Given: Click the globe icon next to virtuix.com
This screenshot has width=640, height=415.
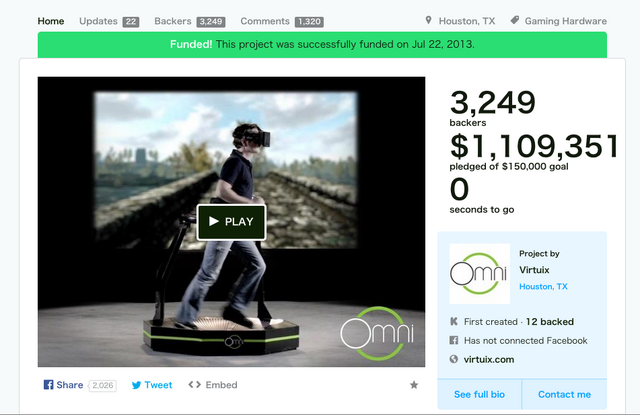Looking at the screenshot, I should 453,359.
